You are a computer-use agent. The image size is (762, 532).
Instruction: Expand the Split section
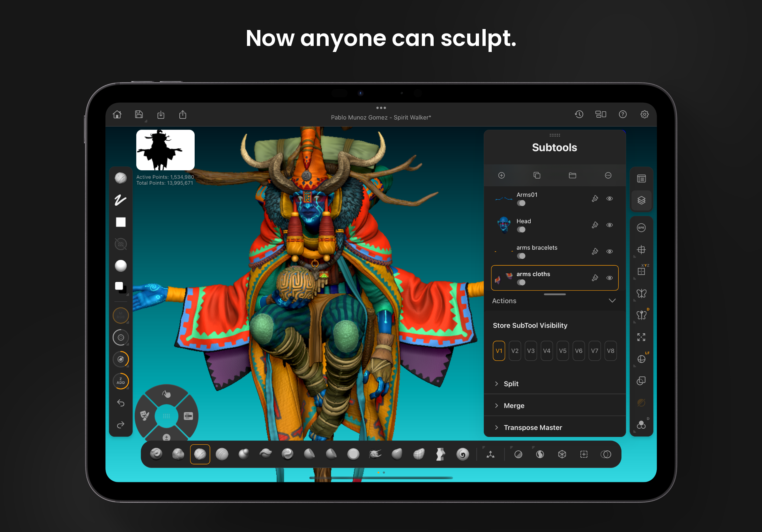click(555, 384)
